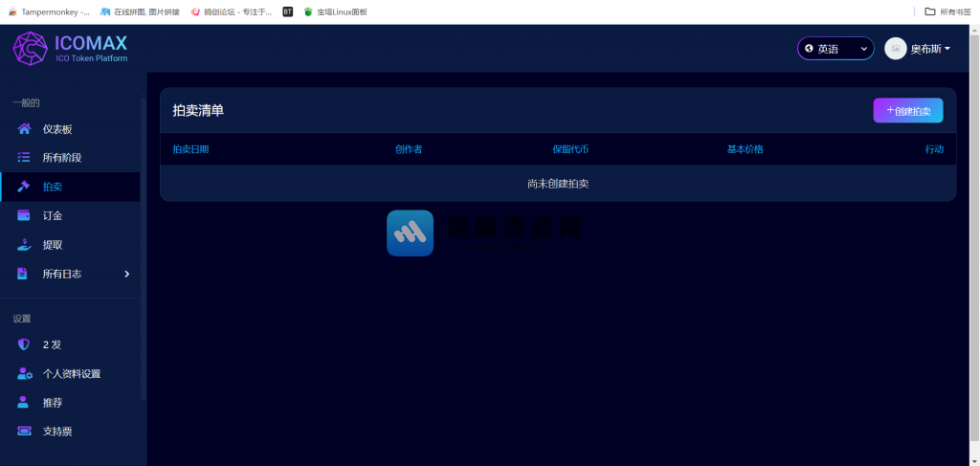Image resolution: width=980 pixels, height=466 pixels.
Task: Click the sidebar vertical scrollbar
Action: pos(144,250)
